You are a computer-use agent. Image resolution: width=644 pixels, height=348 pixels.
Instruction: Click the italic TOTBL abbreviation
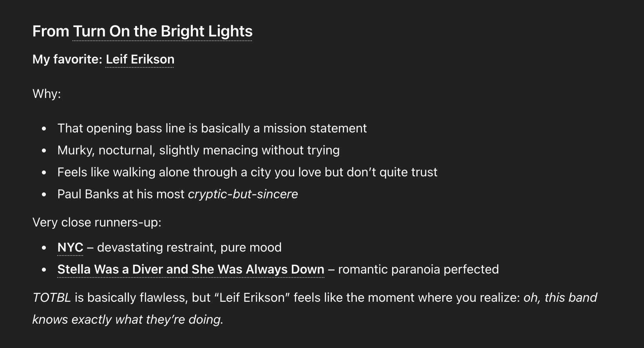52,297
